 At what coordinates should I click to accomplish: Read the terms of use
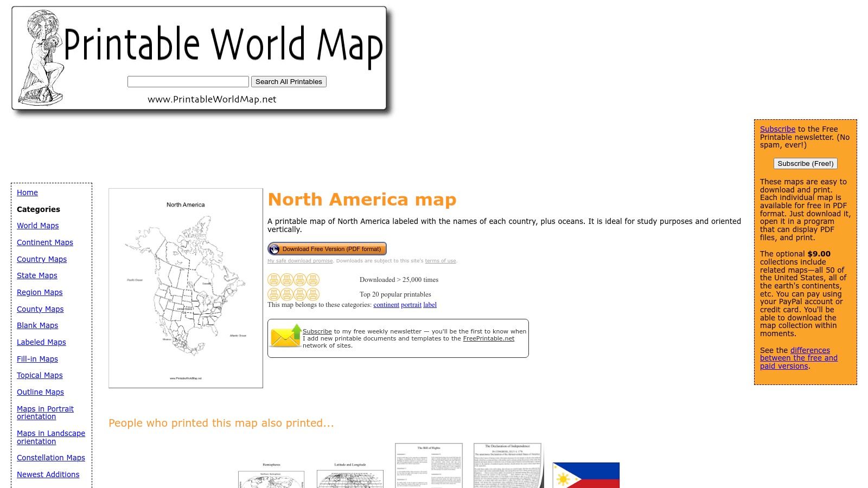[x=440, y=261]
